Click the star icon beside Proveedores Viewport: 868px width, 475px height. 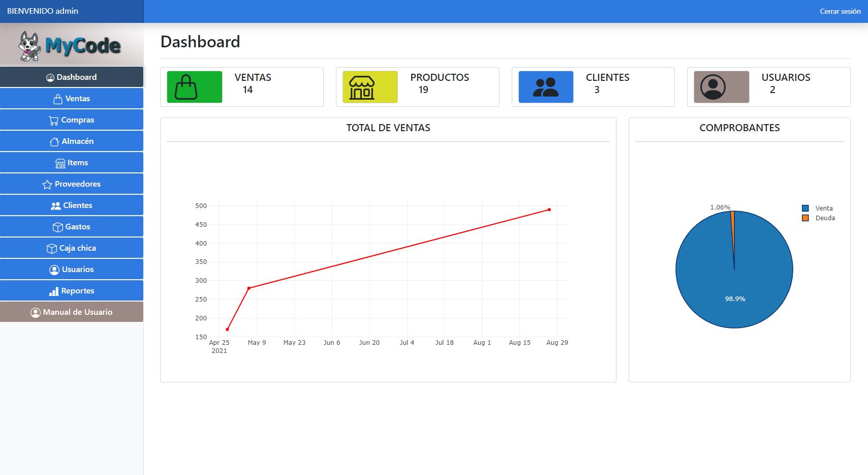(47, 185)
